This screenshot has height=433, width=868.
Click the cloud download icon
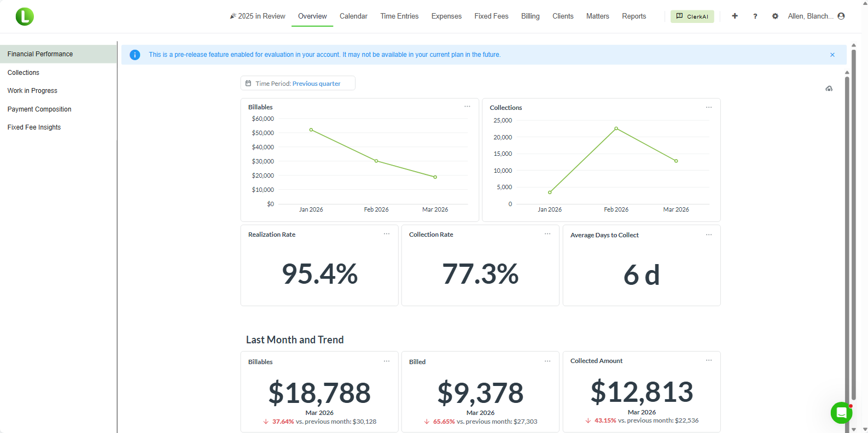point(829,89)
